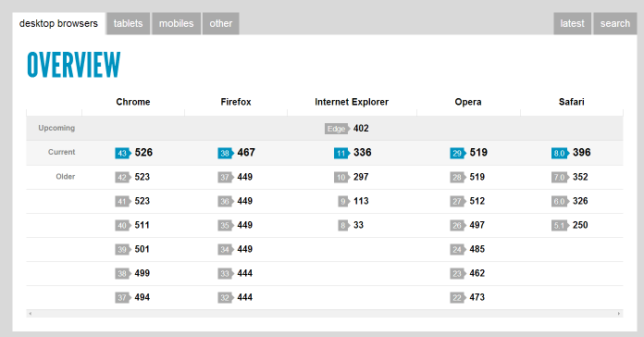Click the Opera 27 version badge
Image resolution: width=644 pixels, height=337 pixels.
click(x=458, y=202)
